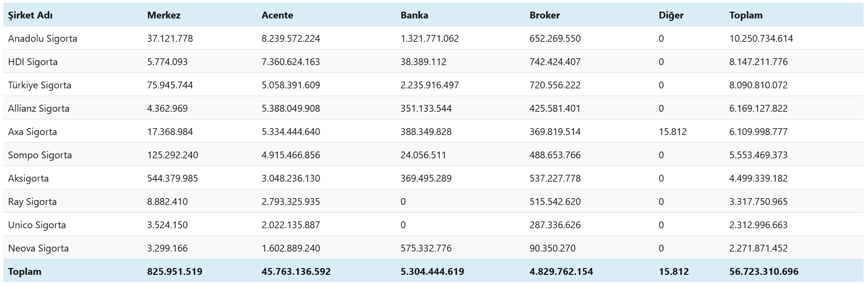This screenshot has width=868, height=286.
Task: Click the grand total 56.723.310.696
Action: (x=764, y=271)
